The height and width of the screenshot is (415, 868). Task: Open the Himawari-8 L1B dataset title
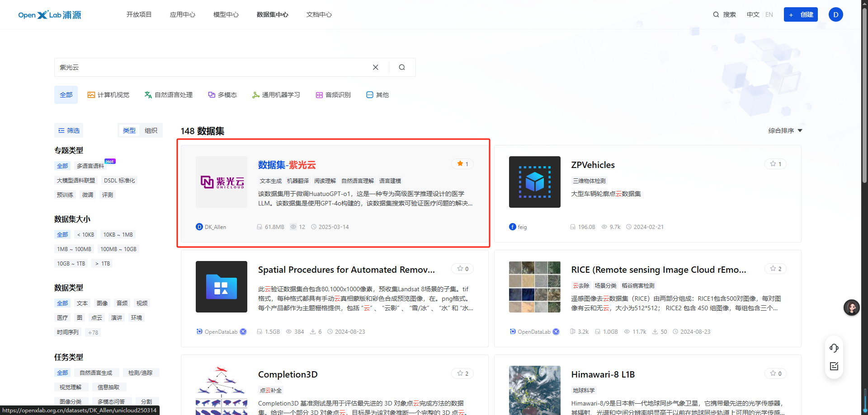(603, 374)
